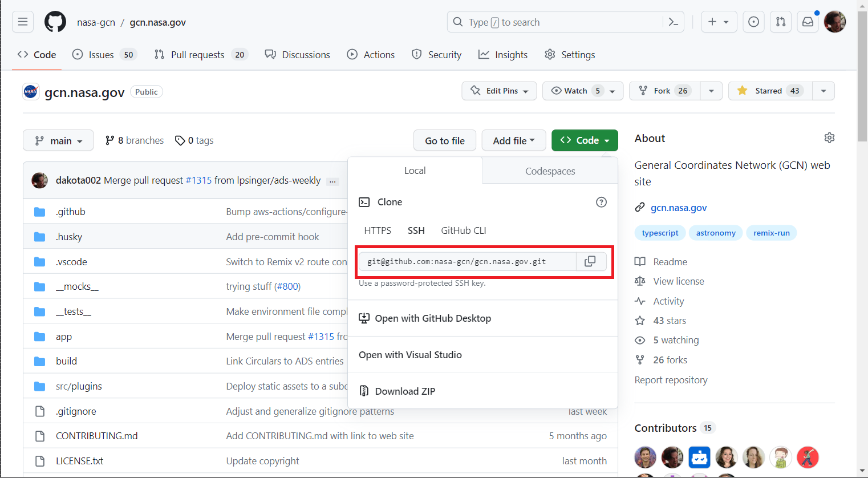Open the src/plugins folder
Viewport: 868px width, 478px height.
point(79,386)
